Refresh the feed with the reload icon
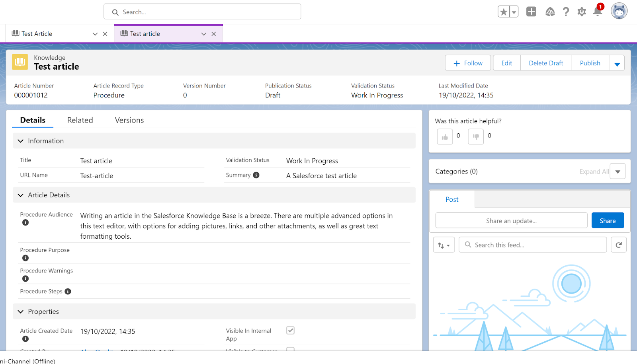 [619, 245]
